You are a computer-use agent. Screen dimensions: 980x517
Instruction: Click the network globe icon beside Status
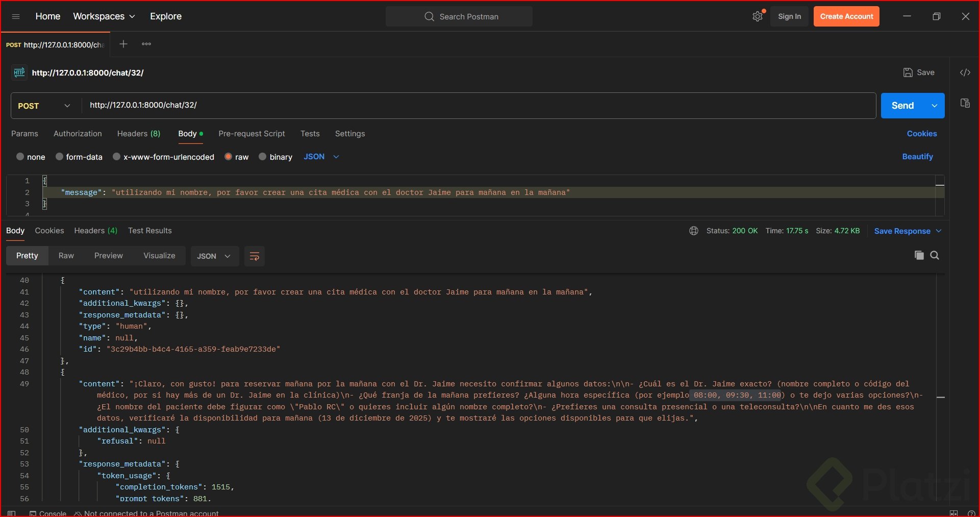(x=693, y=231)
